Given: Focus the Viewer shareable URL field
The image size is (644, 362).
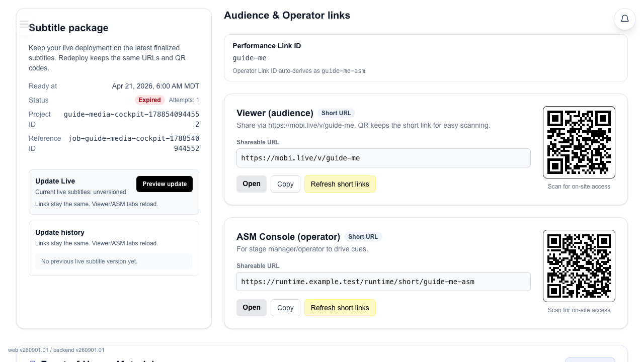Looking at the screenshot, I should [383, 158].
